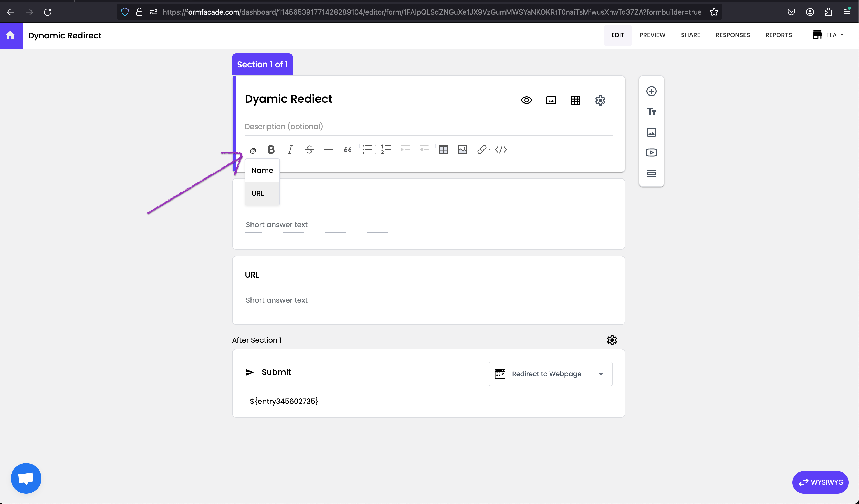Screen dimensions: 859x504
Task: Click the strikethrough formatting icon
Action: [x=309, y=150]
